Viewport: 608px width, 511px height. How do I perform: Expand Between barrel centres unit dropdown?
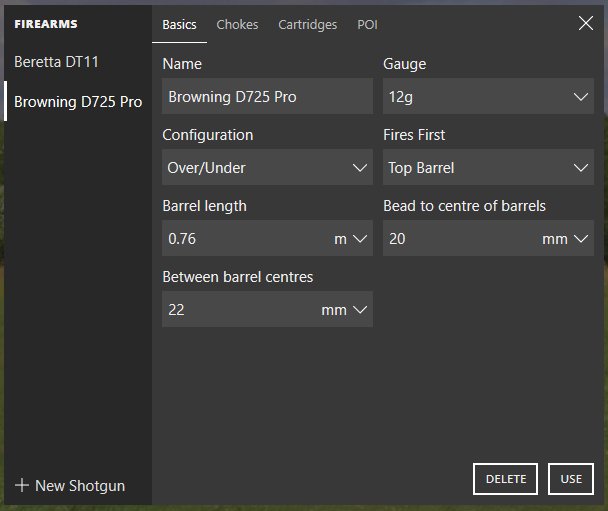tap(346, 310)
